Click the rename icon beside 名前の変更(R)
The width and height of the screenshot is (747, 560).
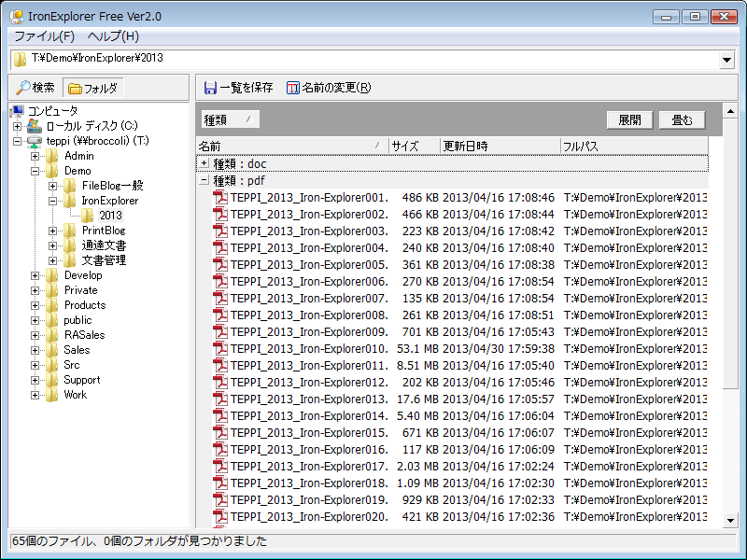(292, 88)
